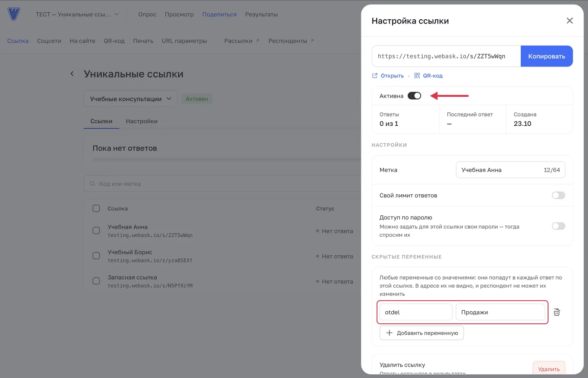Click the trash icon next to otdel variable

[x=557, y=312]
